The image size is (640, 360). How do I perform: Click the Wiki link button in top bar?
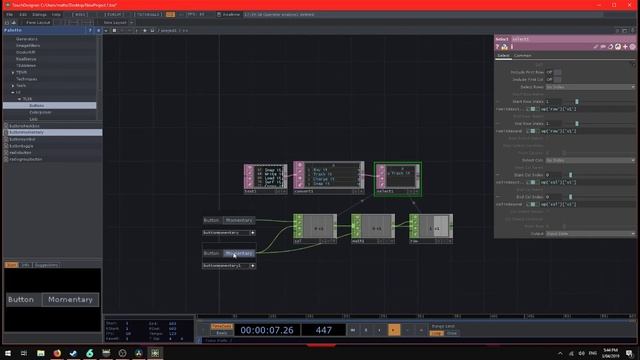[79, 15]
